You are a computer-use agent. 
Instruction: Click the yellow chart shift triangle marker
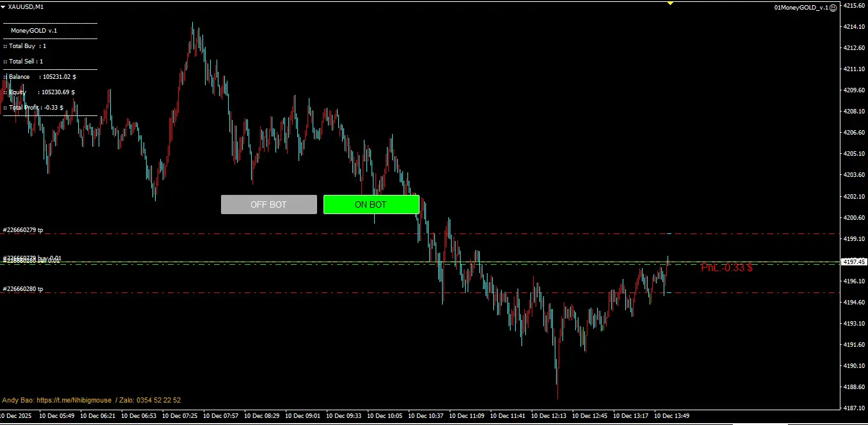[x=670, y=4]
